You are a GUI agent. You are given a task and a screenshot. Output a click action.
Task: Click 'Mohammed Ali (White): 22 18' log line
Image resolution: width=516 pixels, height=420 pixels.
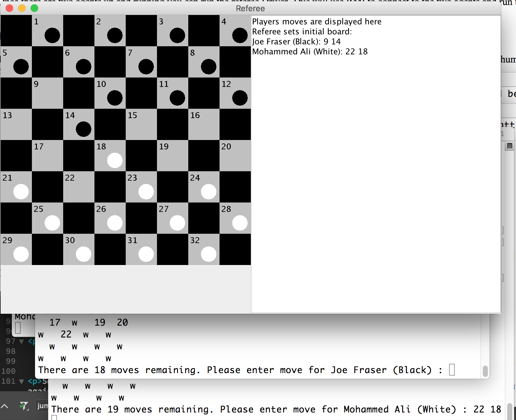(x=310, y=52)
